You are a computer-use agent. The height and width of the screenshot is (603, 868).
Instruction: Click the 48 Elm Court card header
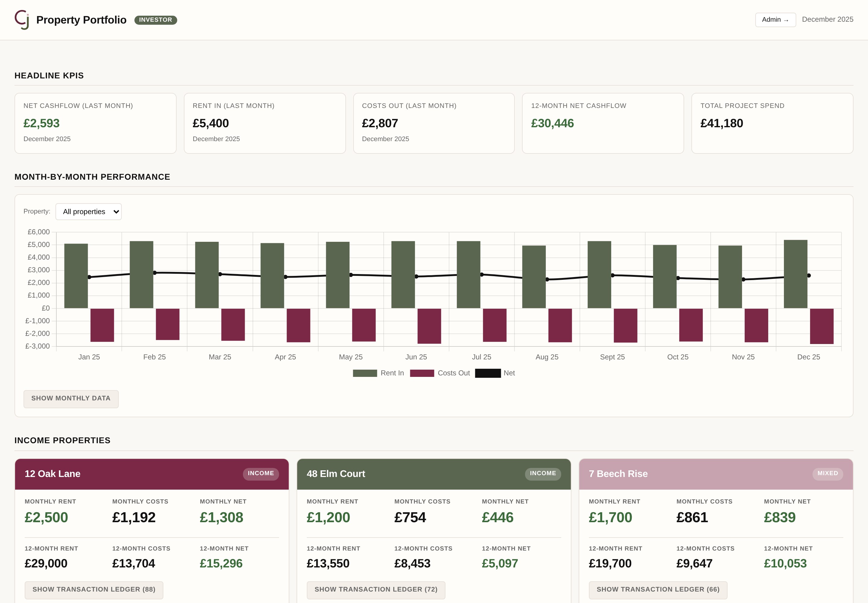[434, 474]
